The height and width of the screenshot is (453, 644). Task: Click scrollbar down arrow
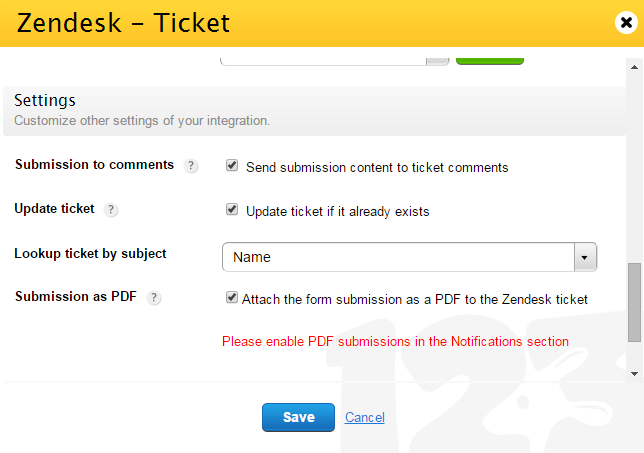634,374
